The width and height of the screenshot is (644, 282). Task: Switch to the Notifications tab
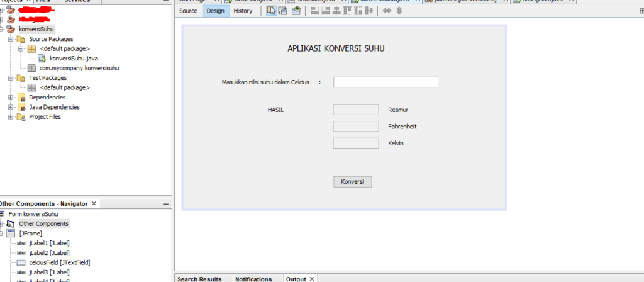pyautogui.click(x=253, y=278)
